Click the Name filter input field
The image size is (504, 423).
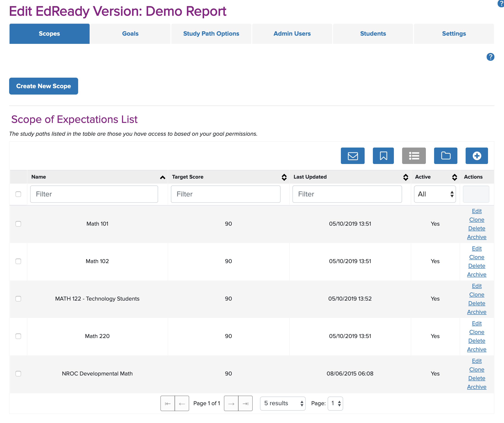point(94,194)
